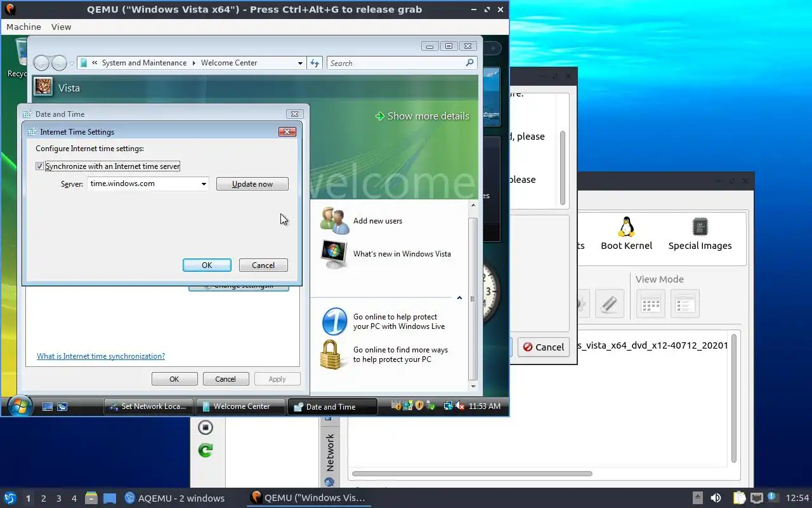Click the time server text field

click(x=143, y=184)
